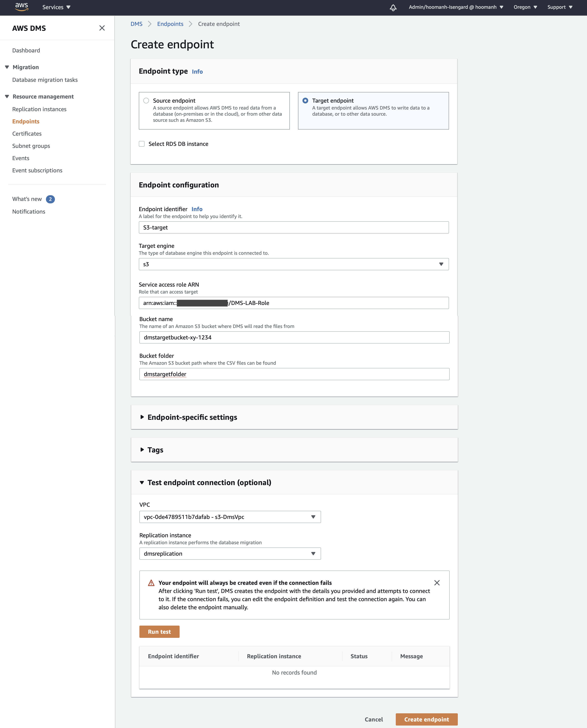Image resolution: width=587 pixels, height=728 pixels.
Task: Select the Source endpoint radio button
Action: click(x=146, y=100)
